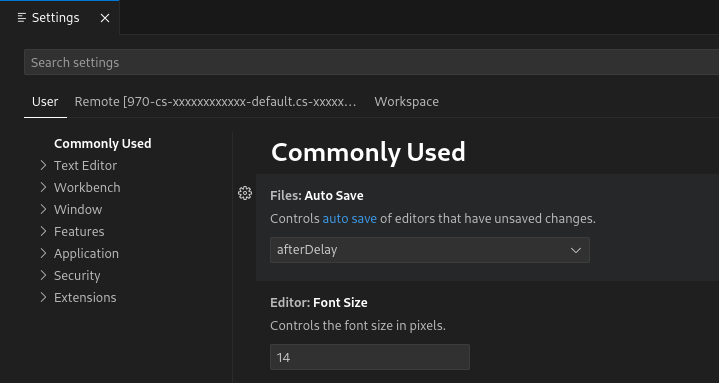Expand the Application chevron
Image resolution: width=719 pixels, height=383 pixels.
(44, 253)
